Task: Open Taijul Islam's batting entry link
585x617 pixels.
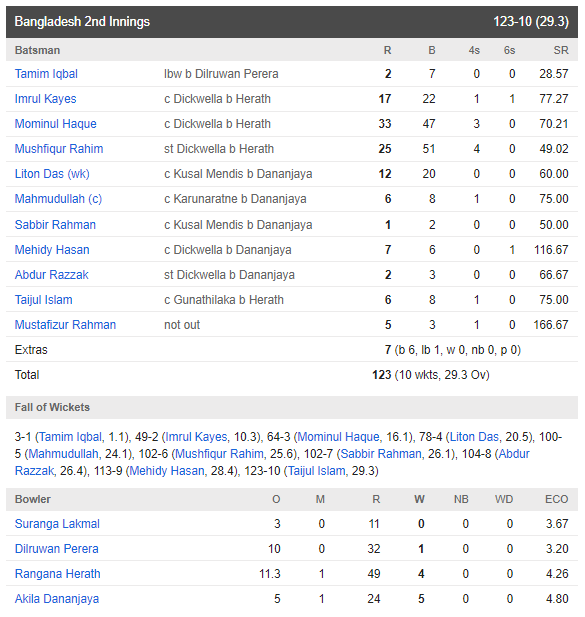Action: [43, 300]
